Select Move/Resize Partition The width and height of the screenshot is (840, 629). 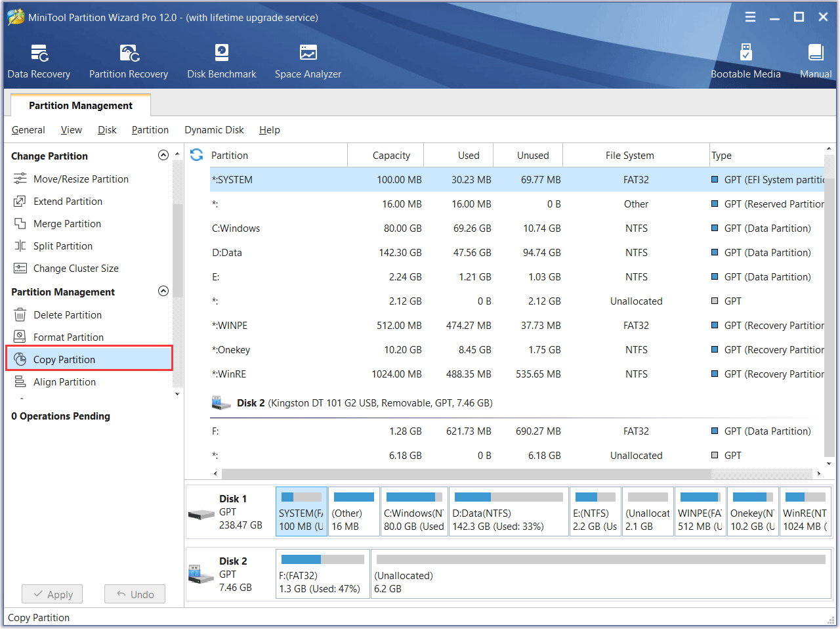(81, 179)
